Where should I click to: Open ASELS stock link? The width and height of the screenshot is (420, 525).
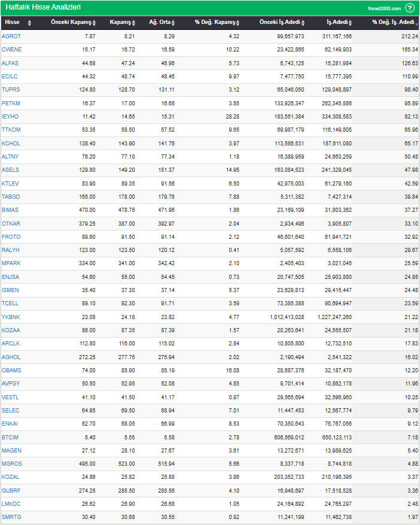pos(10,170)
